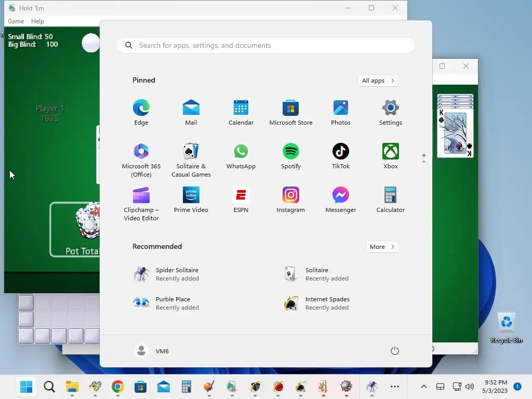Select the Recycle Bin on the desktop

pyautogui.click(x=507, y=328)
